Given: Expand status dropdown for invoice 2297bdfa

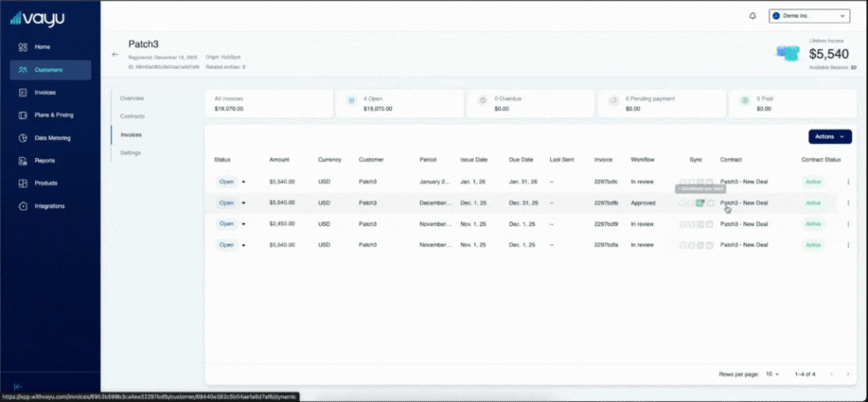Looking at the screenshot, I should coord(243,245).
